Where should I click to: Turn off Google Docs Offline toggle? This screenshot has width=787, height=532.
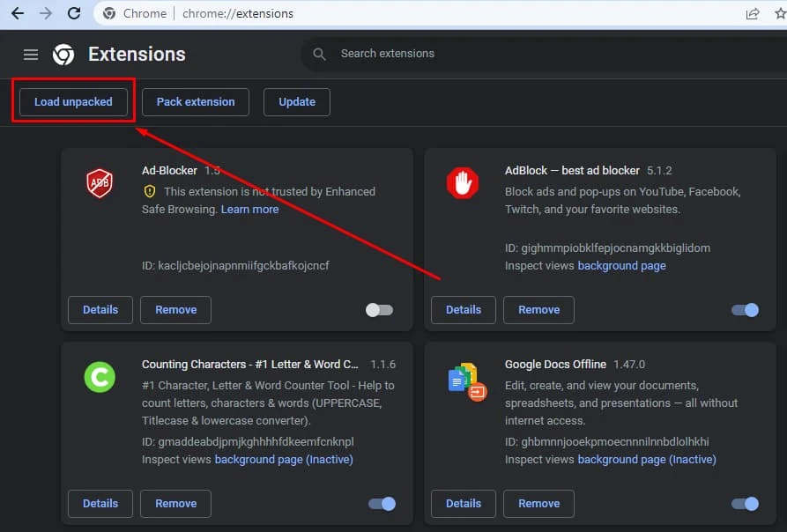(x=745, y=504)
